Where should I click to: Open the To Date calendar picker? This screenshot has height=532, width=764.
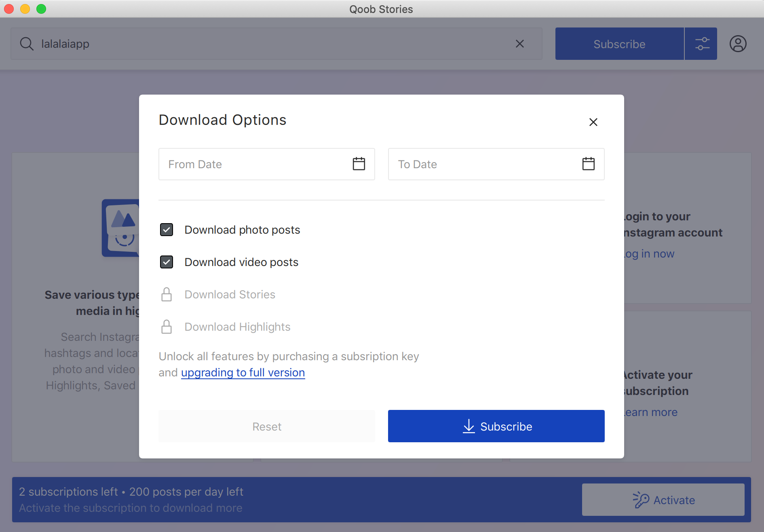tap(588, 164)
